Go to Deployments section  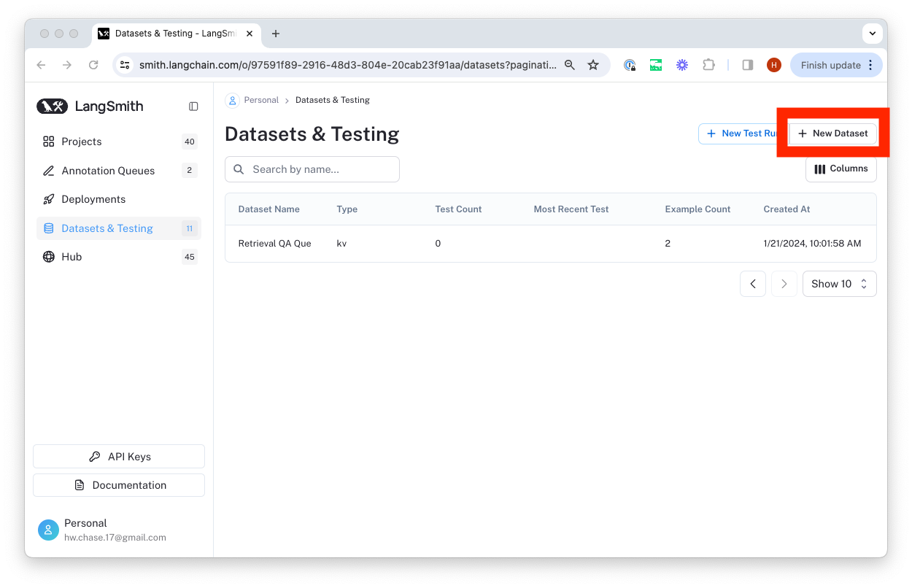119,199
